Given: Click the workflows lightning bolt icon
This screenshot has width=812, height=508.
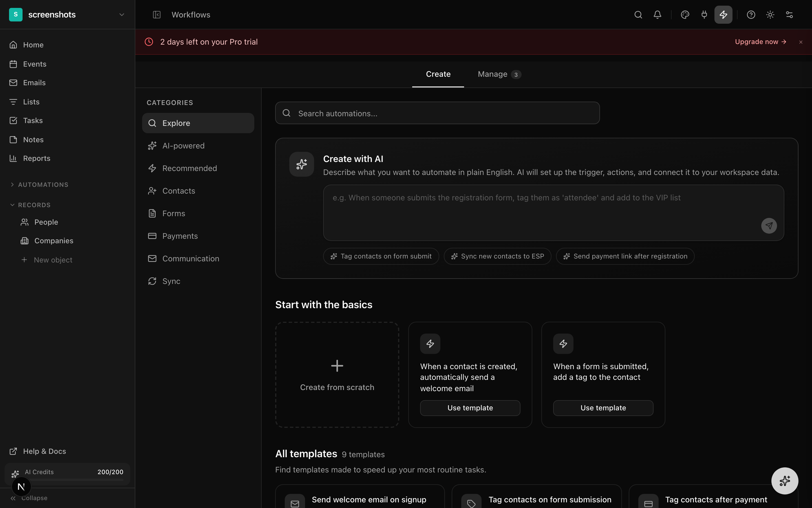Looking at the screenshot, I should pos(723,15).
